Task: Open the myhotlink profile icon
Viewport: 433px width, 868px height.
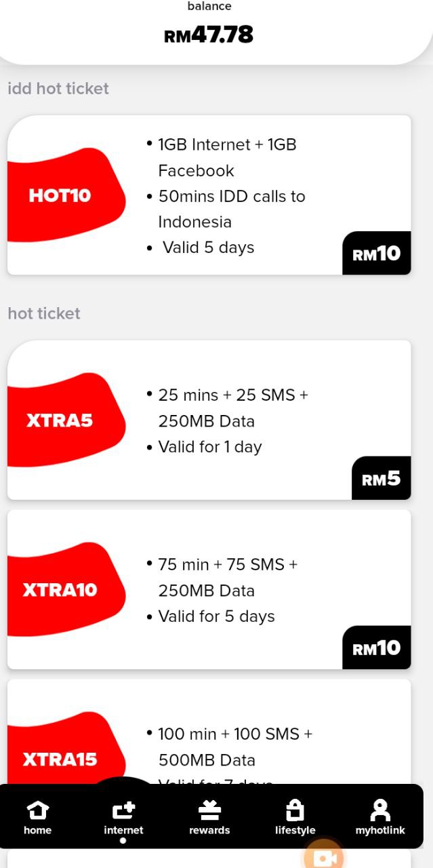Action: 380,810
